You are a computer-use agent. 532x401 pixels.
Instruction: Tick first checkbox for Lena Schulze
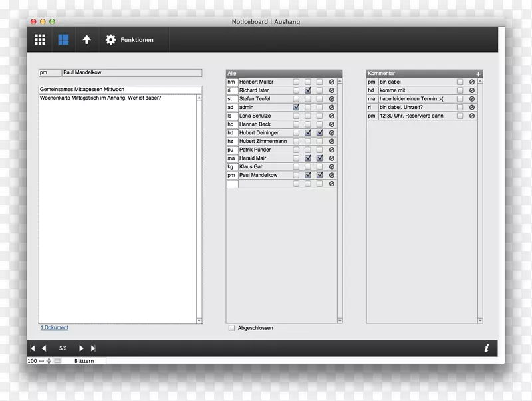click(x=296, y=116)
